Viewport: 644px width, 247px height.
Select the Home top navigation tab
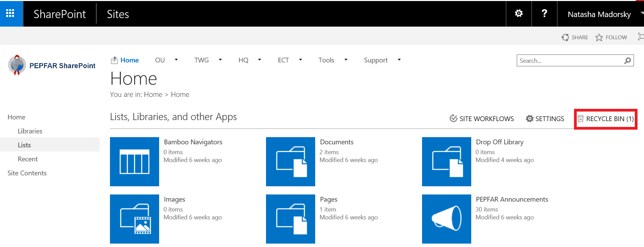129,60
